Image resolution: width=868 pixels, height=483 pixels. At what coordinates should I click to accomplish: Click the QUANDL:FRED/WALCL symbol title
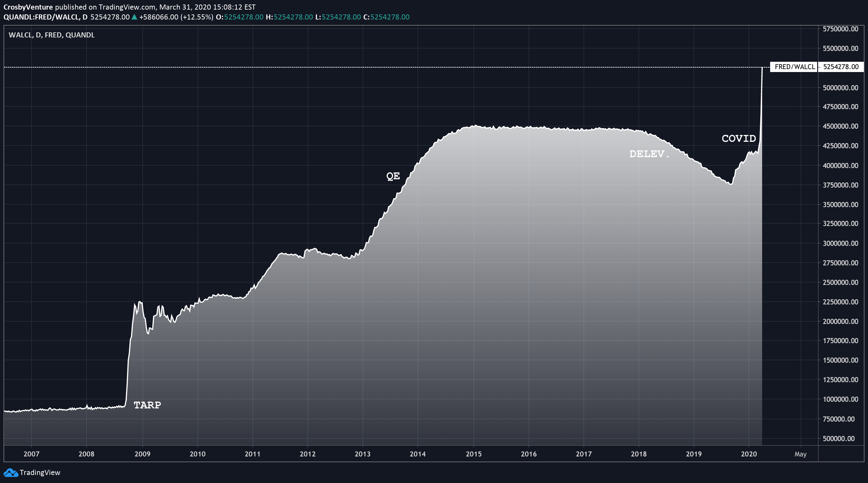coord(41,17)
